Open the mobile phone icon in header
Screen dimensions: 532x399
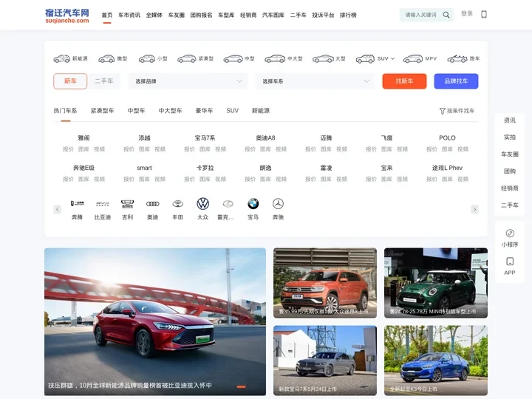[x=484, y=14]
